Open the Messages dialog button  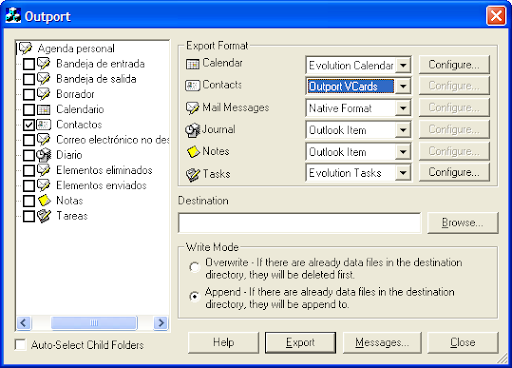tap(382, 342)
